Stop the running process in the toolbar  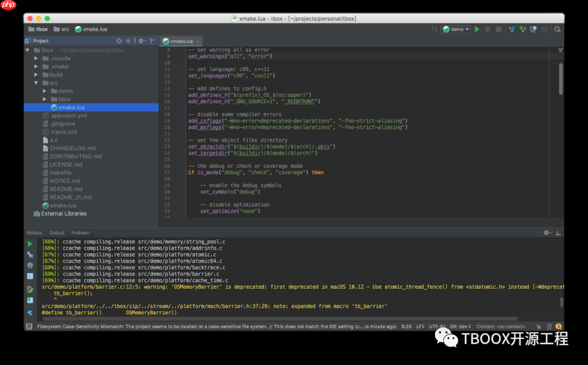point(498,29)
